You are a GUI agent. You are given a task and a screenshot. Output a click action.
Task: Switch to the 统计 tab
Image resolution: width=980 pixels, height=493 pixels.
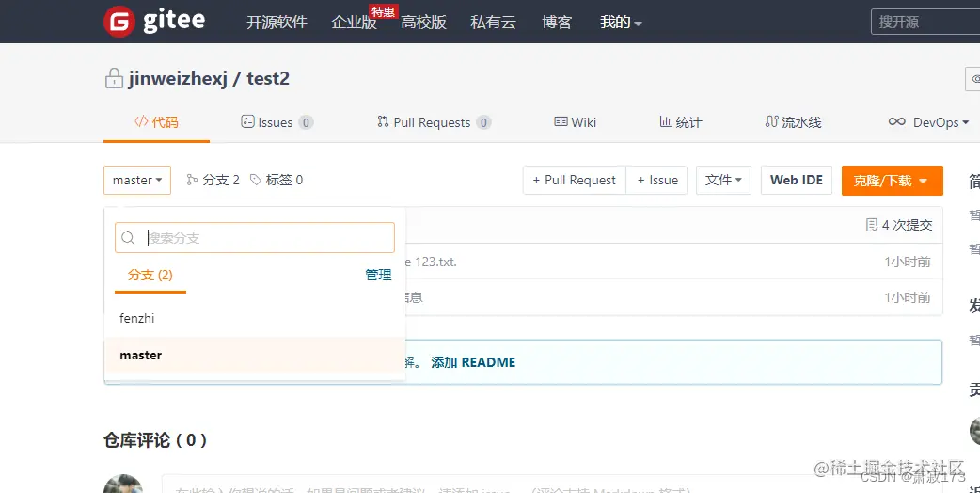681,122
